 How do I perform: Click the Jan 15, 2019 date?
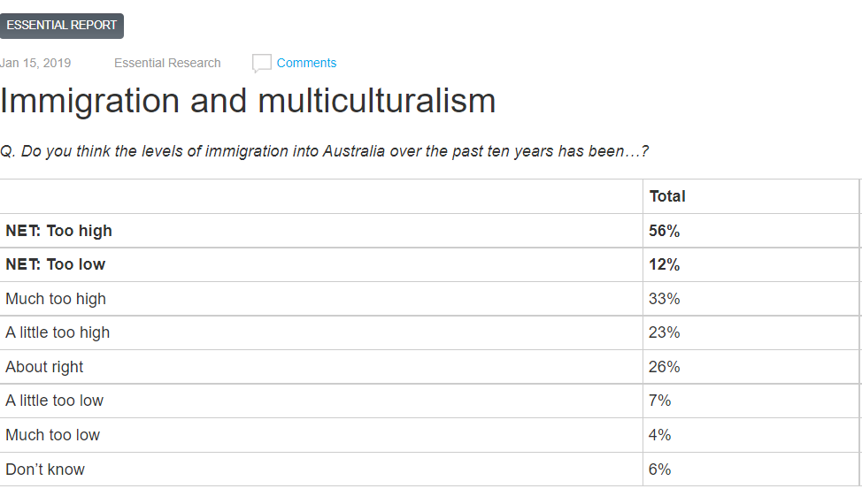coord(36,63)
